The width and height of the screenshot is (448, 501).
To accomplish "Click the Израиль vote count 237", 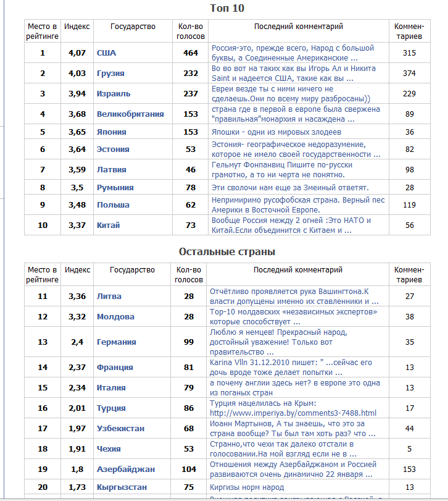I will [x=191, y=94].
